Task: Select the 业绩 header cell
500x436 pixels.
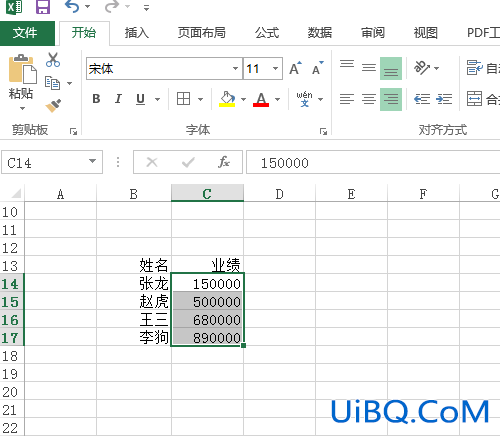Action: click(207, 265)
